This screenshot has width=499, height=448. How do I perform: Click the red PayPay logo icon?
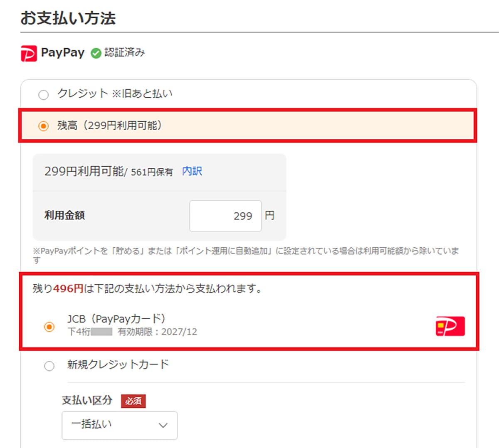(x=29, y=54)
